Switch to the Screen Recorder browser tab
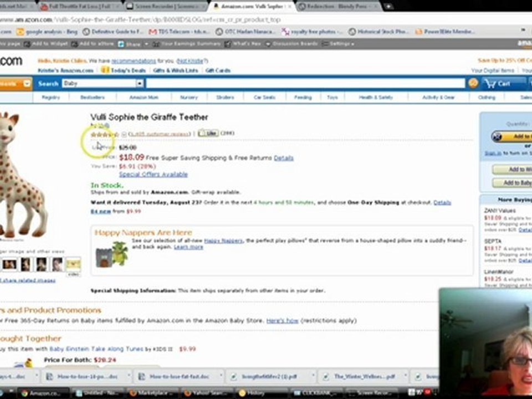532x399 pixels. (166, 6)
